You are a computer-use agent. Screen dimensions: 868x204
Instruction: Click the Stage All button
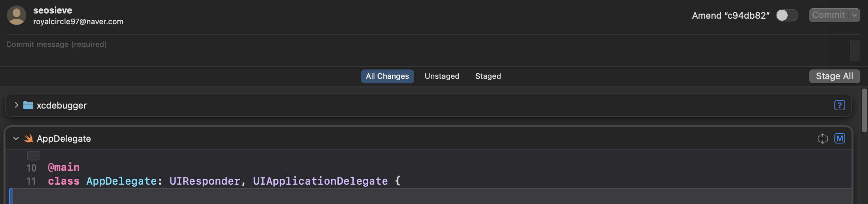pyautogui.click(x=834, y=76)
